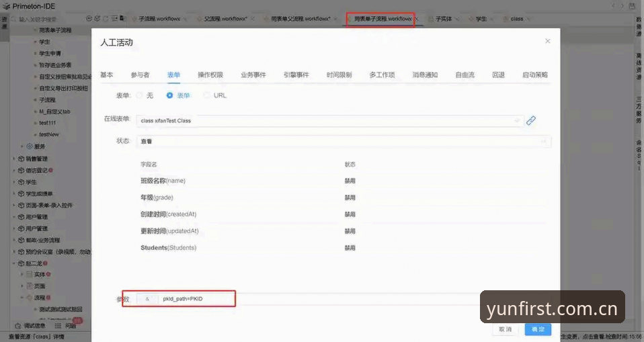
Task: Switch to the 多工作项 tab
Action: click(382, 75)
